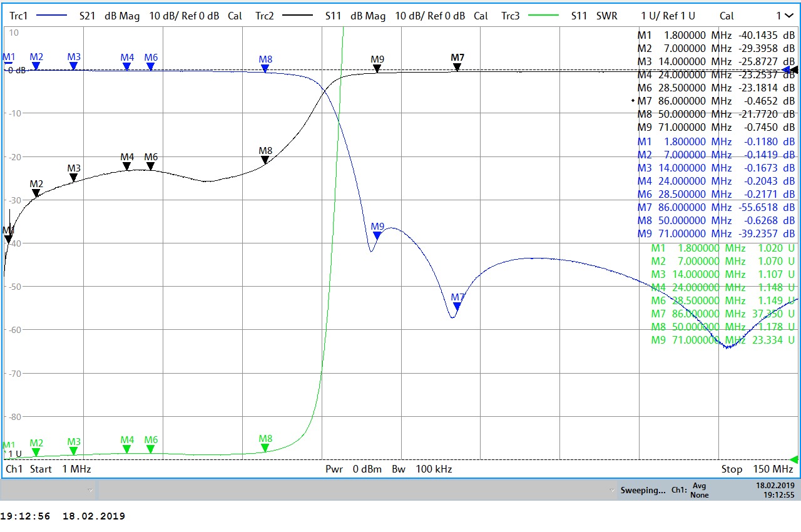This screenshot has width=801, height=532.
Task: Select blue M9 marker triangle on S21 curve
Action: (x=377, y=235)
